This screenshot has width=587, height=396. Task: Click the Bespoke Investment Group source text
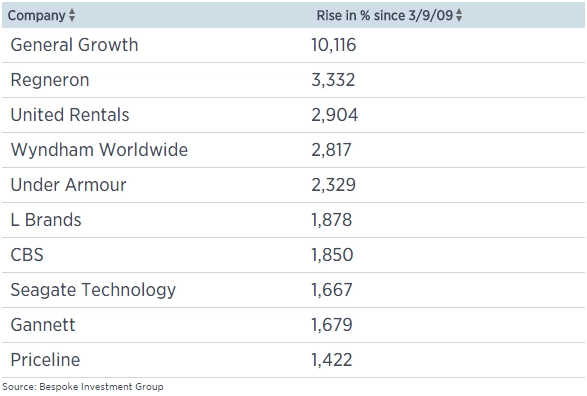[x=101, y=387]
